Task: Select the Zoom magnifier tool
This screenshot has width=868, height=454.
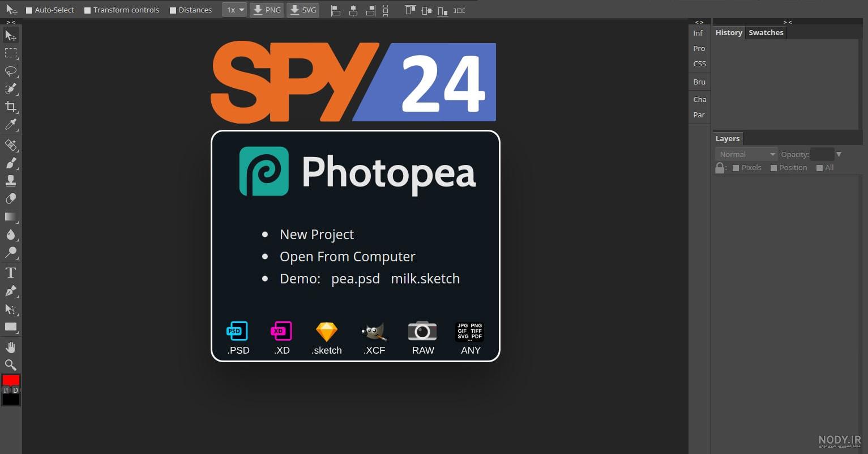Action: [x=11, y=365]
